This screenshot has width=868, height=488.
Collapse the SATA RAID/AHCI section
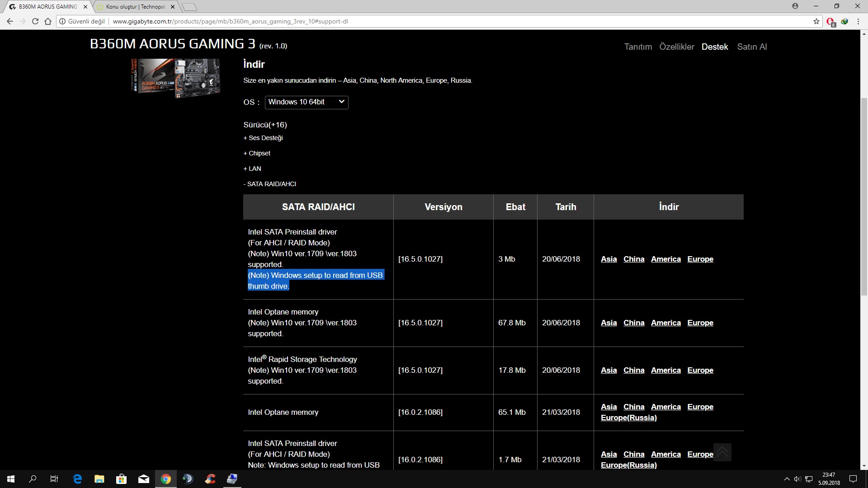(270, 184)
